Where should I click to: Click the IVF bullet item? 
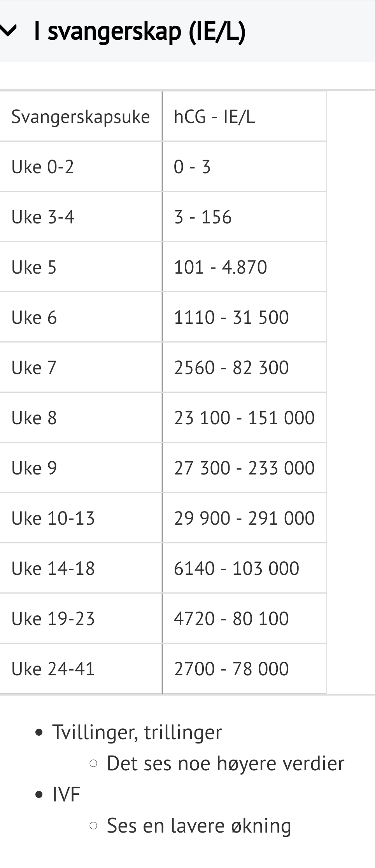tap(66, 794)
